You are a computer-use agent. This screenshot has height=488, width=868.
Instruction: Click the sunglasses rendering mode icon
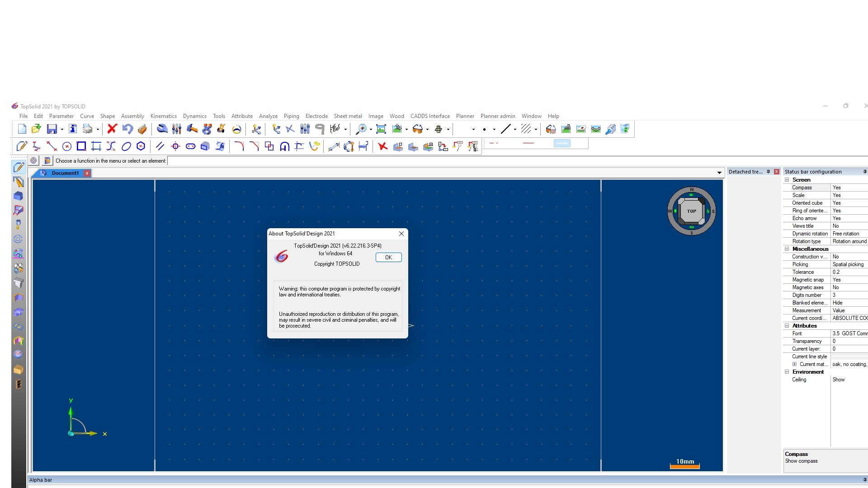click(x=418, y=129)
